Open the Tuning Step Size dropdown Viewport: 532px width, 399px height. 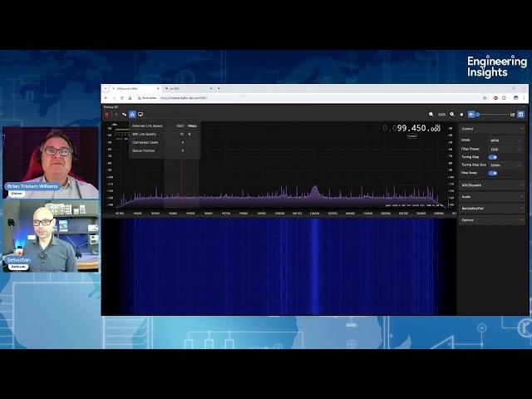(505, 165)
